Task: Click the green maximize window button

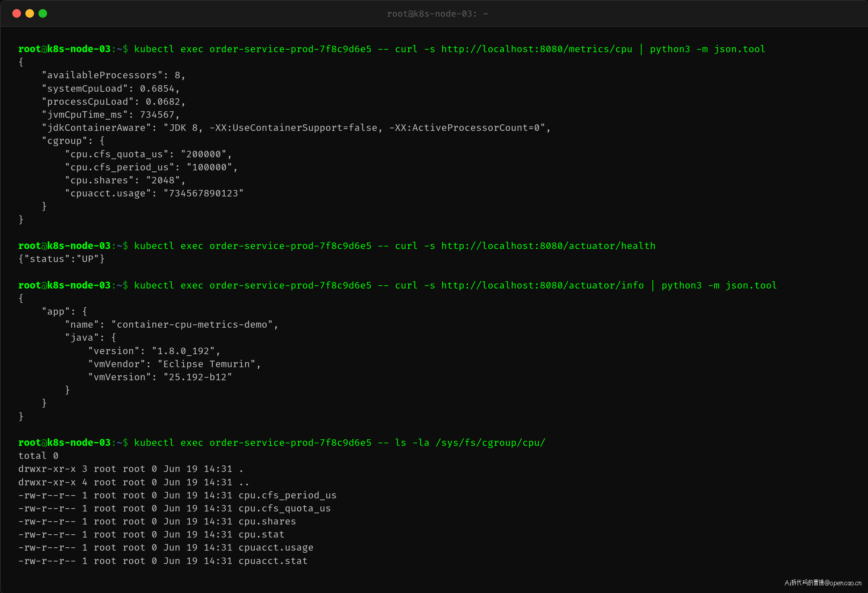Action: 43,14
